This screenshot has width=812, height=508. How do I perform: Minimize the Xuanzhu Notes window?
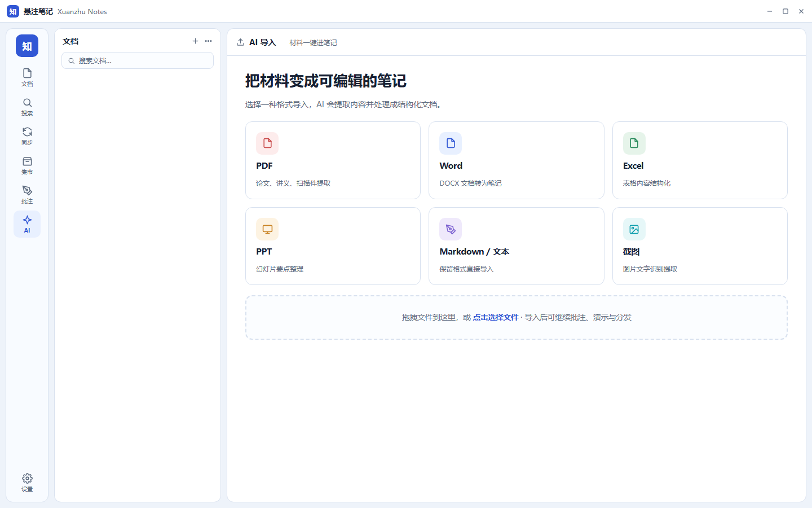(770, 11)
